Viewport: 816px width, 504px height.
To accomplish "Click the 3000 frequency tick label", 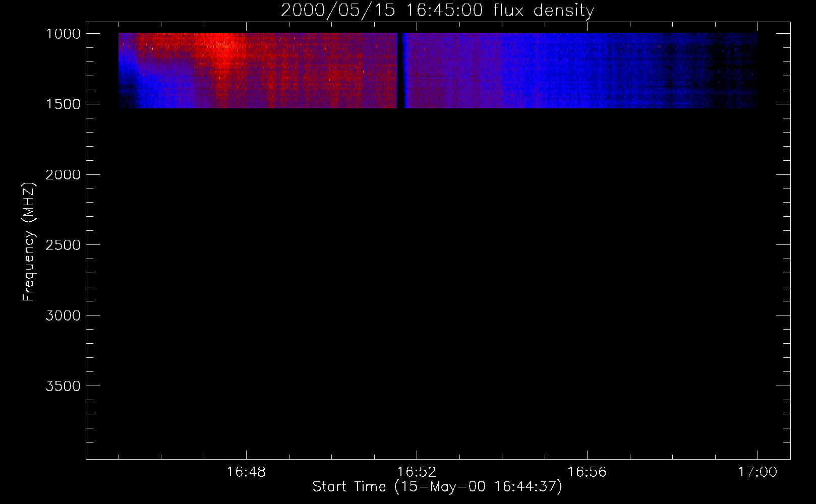I will [63, 316].
